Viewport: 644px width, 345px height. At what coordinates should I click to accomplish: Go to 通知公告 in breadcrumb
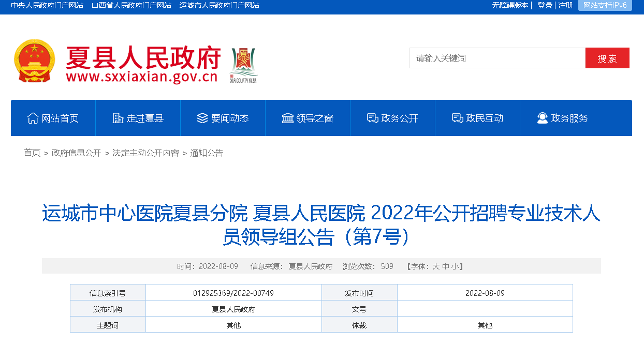(207, 153)
